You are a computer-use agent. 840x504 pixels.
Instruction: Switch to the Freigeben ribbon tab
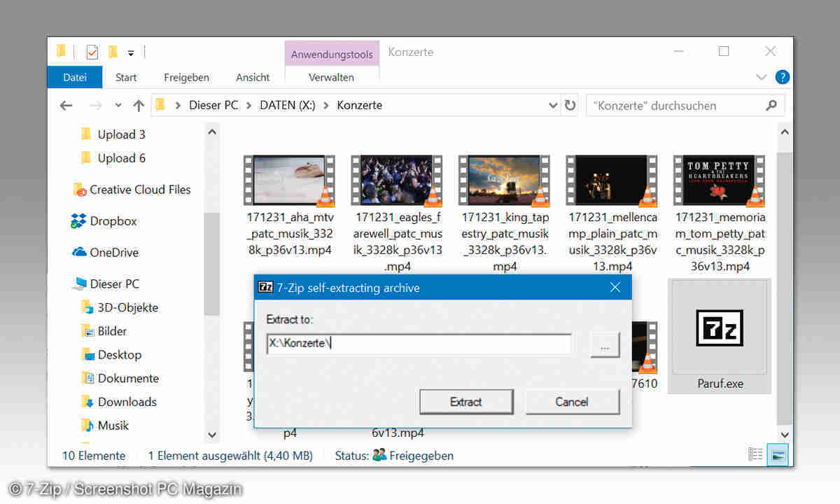point(186,78)
